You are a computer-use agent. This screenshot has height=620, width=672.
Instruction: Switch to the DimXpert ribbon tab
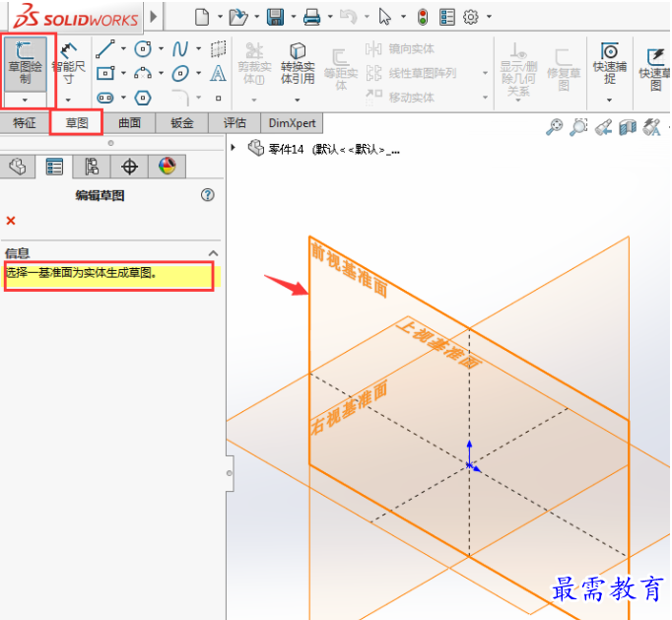click(x=292, y=123)
